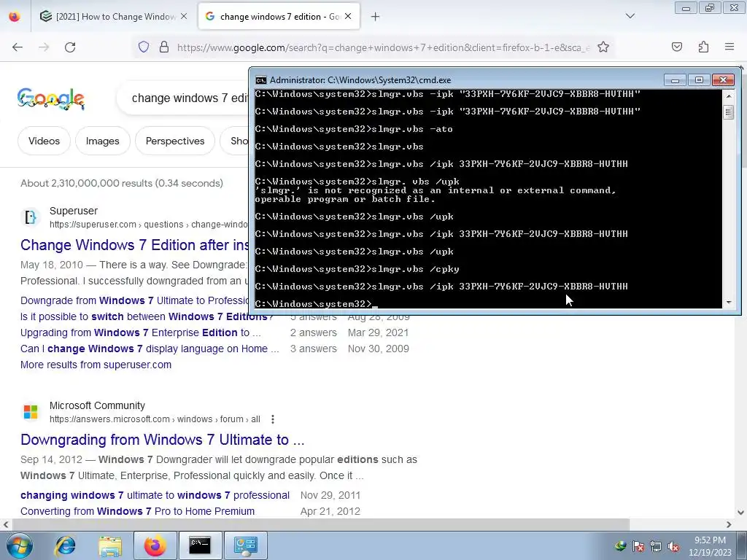Screen dimensions: 747x560
Task: Open the Extensions puzzle icon
Action: 703,47
